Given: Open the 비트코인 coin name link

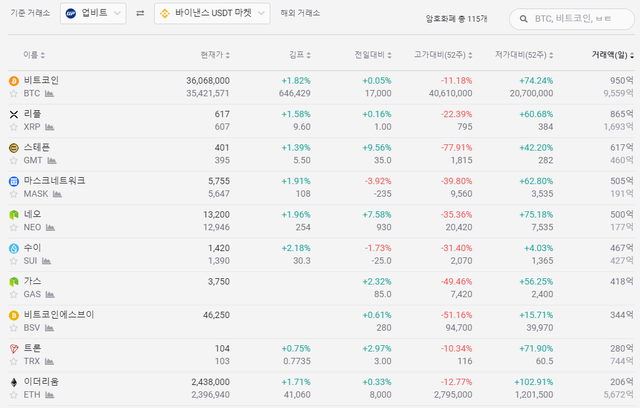Looking at the screenshot, I should click(41, 80).
